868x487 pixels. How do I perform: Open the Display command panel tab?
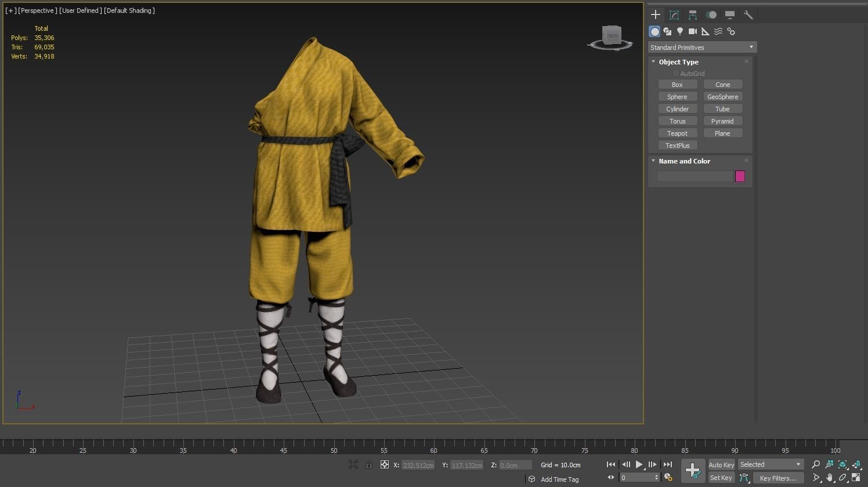tap(730, 15)
